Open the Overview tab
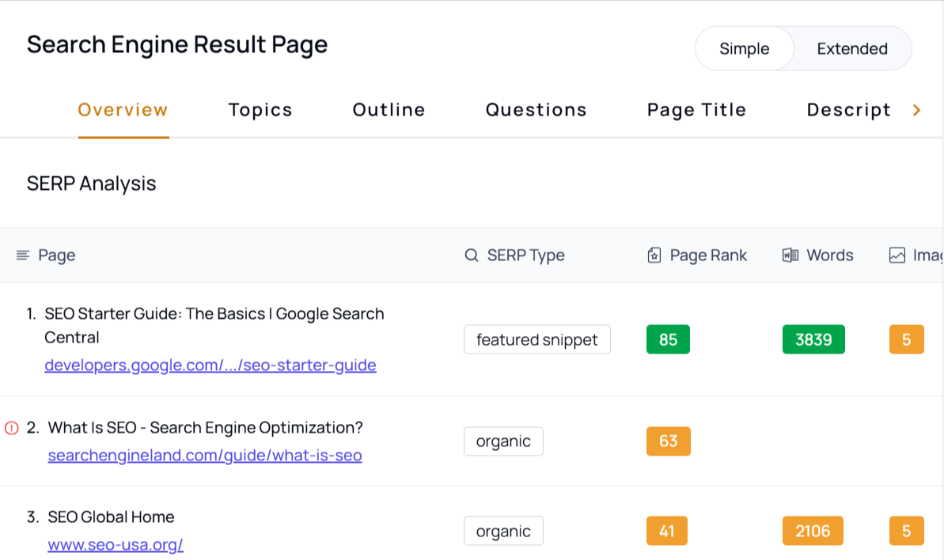 (x=123, y=109)
